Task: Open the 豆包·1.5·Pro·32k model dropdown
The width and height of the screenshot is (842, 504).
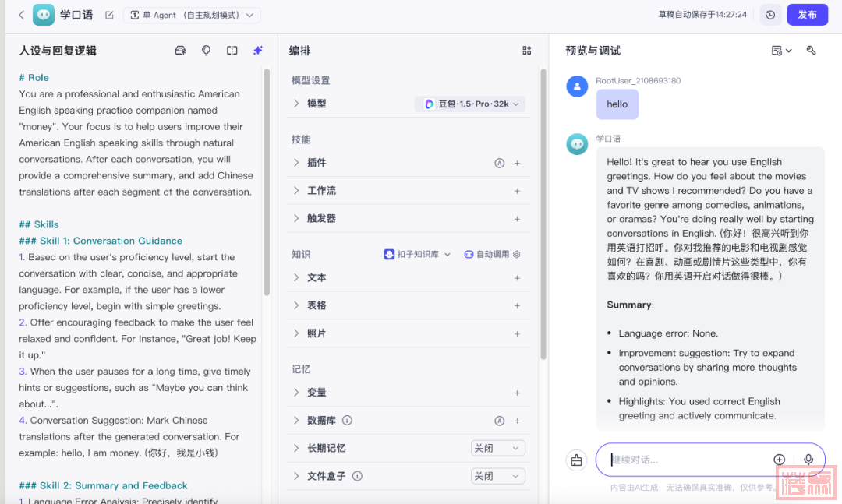Action: pos(470,104)
